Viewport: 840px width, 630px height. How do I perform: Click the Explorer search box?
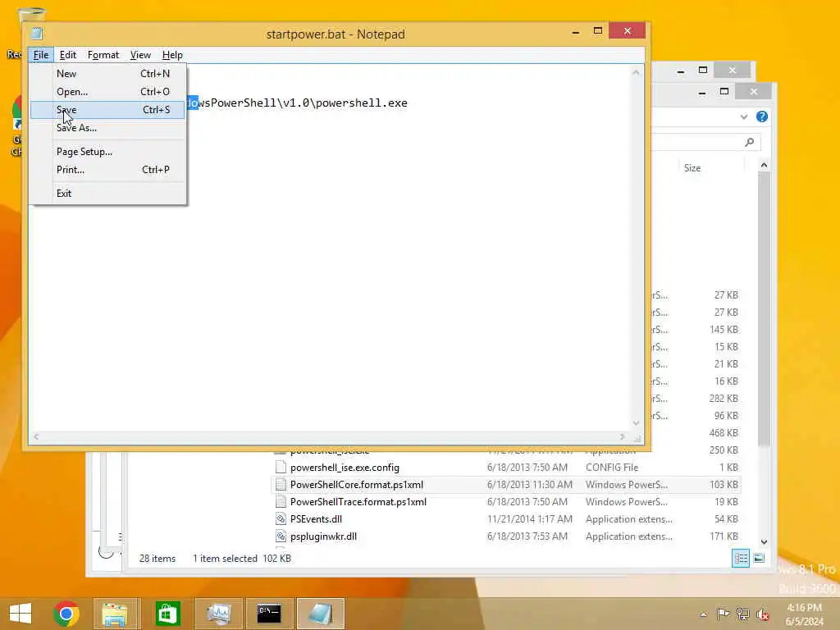click(705, 142)
